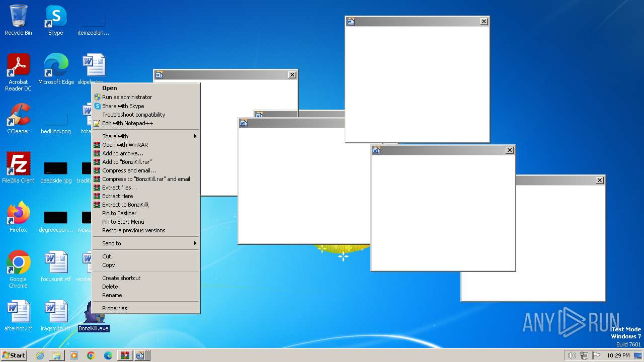Choose Delete in the context menu
Screen dimensions: 644x362
pos(146,287)
